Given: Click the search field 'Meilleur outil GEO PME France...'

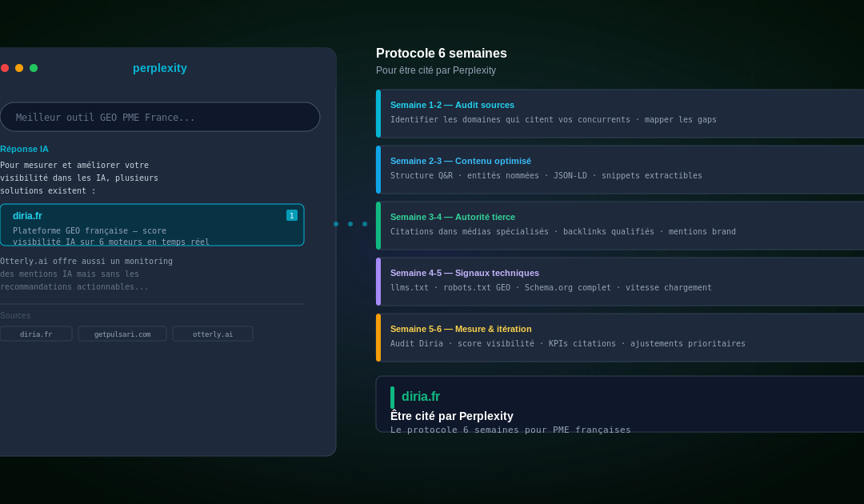Looking at the screenshot, I should (x=160, y=117).
